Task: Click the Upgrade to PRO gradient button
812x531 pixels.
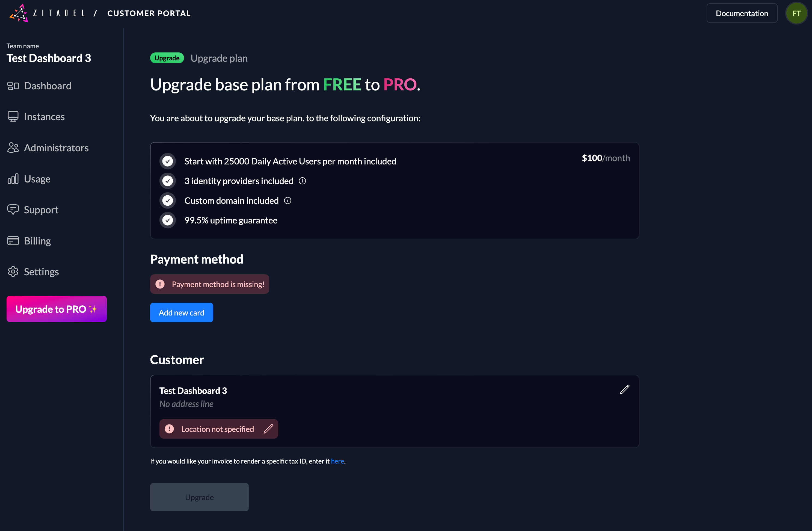Action: tap(56, 309)
